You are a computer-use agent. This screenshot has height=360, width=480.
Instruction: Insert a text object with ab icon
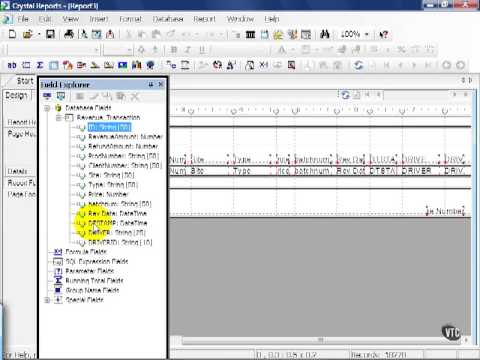[12, 65]
